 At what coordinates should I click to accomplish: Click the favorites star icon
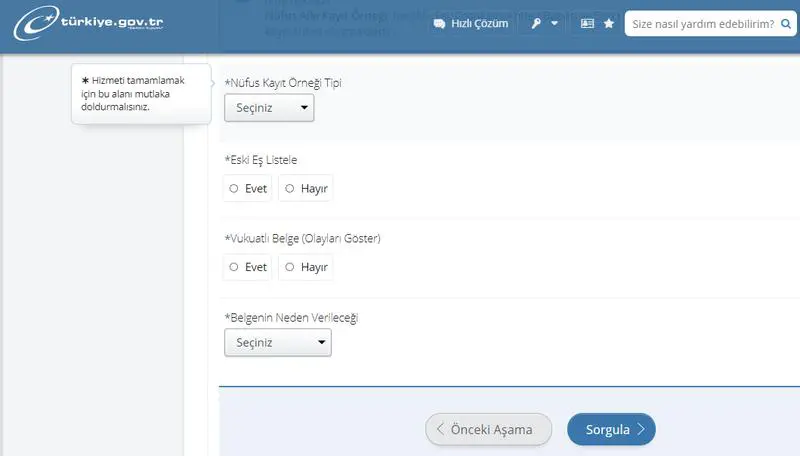tap(609, 23)
